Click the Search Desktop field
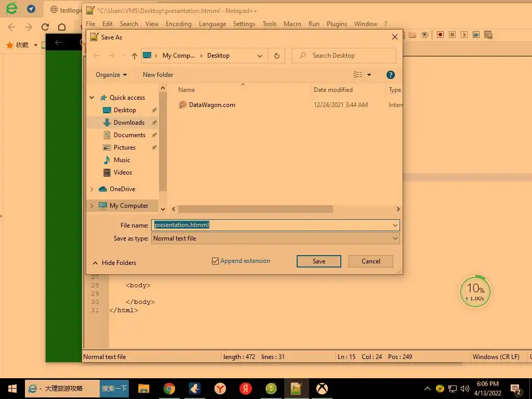Screen dimensions: 532x399 point(343,56)
